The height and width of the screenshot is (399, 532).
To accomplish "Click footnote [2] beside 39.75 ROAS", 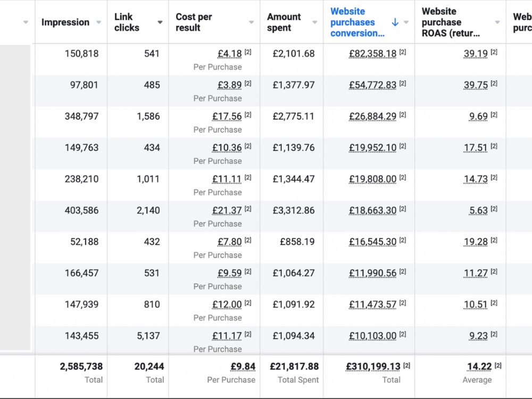I will [x=494, y=84].
